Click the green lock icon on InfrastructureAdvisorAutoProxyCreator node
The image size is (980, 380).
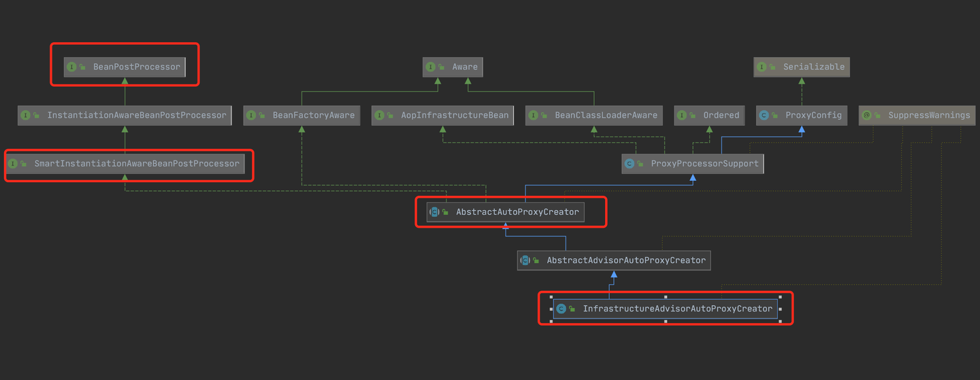tap(572, 309)
